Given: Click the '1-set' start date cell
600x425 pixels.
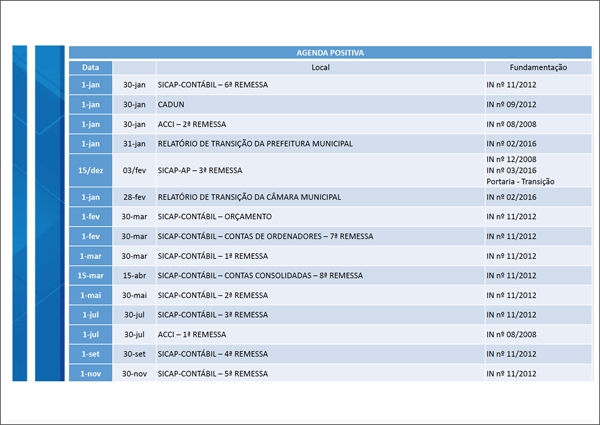Looking at the screenshot, I should [90, 354].
